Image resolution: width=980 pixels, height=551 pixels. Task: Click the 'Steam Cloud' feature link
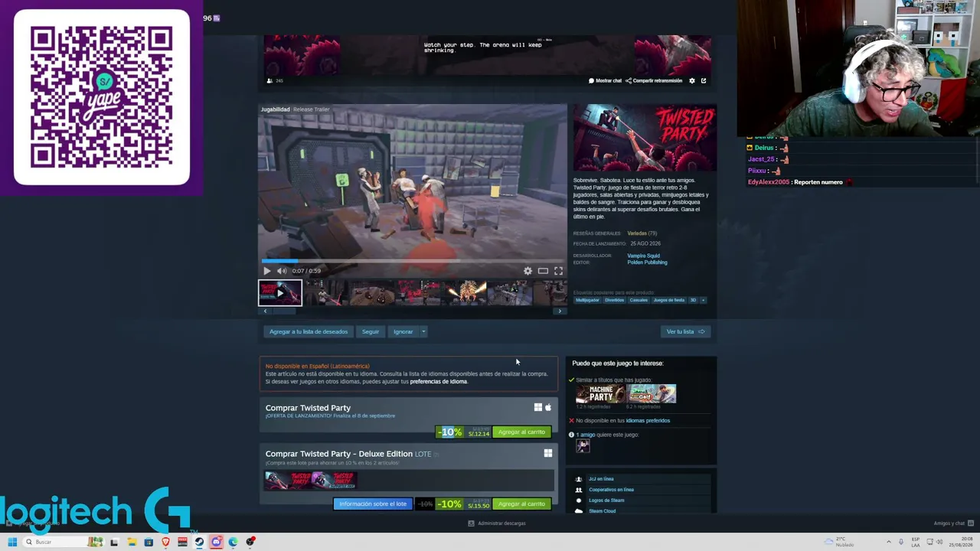click(602, 511)
